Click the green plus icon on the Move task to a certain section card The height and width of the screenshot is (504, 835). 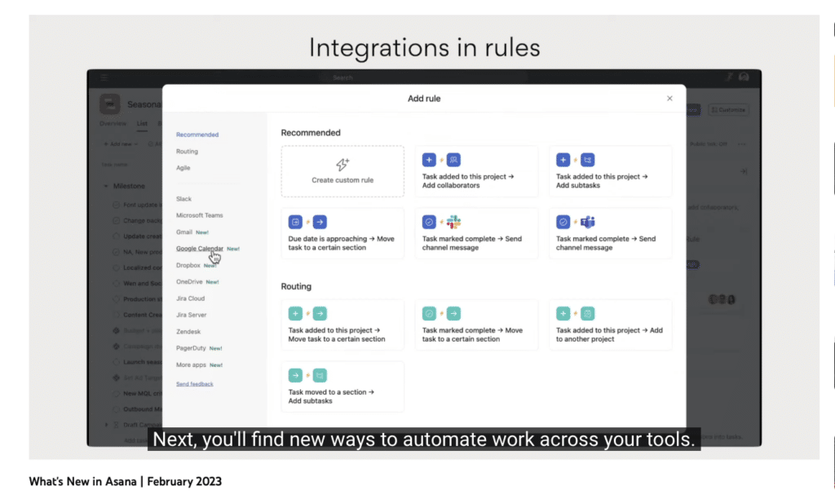[x=295, y=314]
